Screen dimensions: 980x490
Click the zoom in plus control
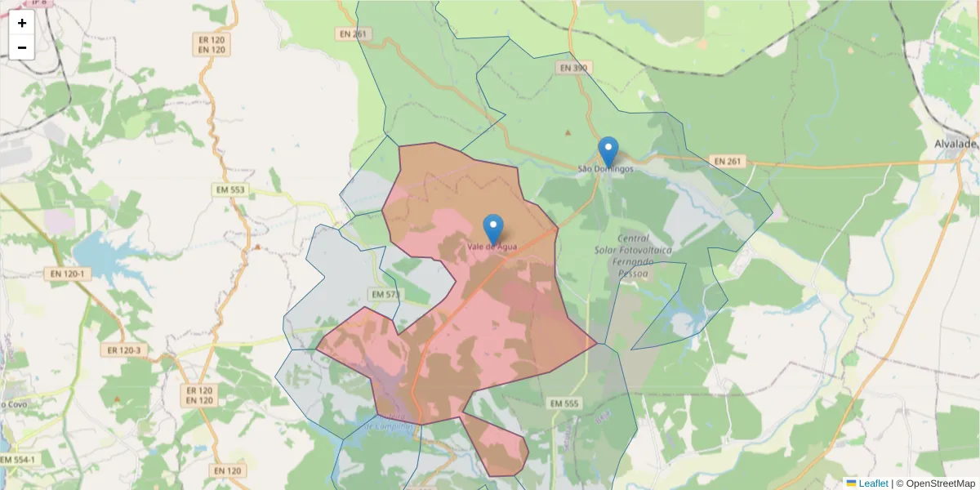click(x=21, y=22)
